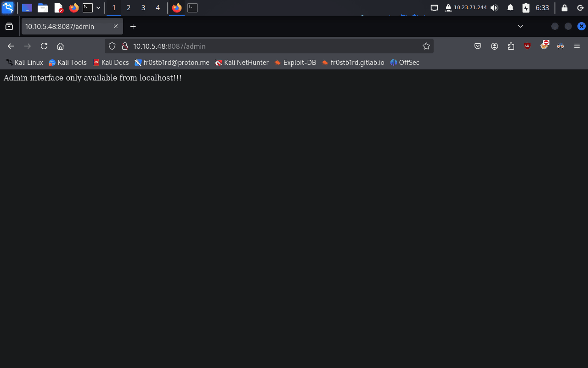Open the Firefox hamburger application menu
The height and width of the screenshot is (368, 588).
click(x=577, y=46)
